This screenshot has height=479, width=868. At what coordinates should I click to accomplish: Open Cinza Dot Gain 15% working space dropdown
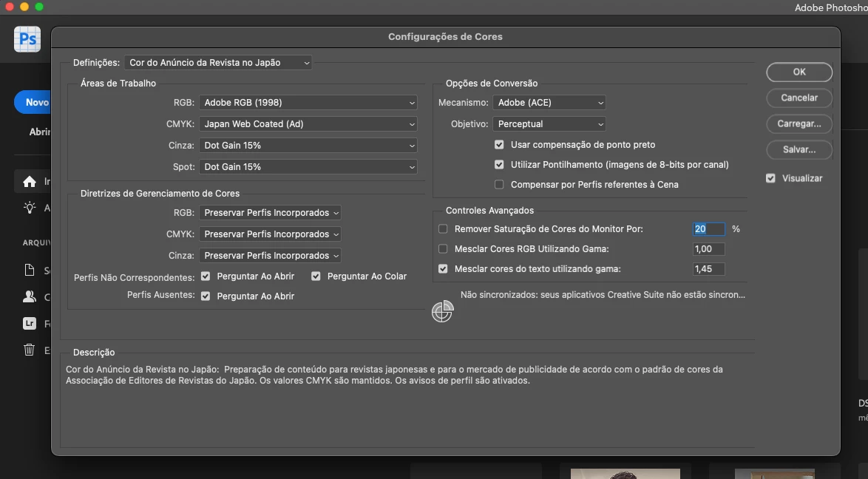click(308, 145)
